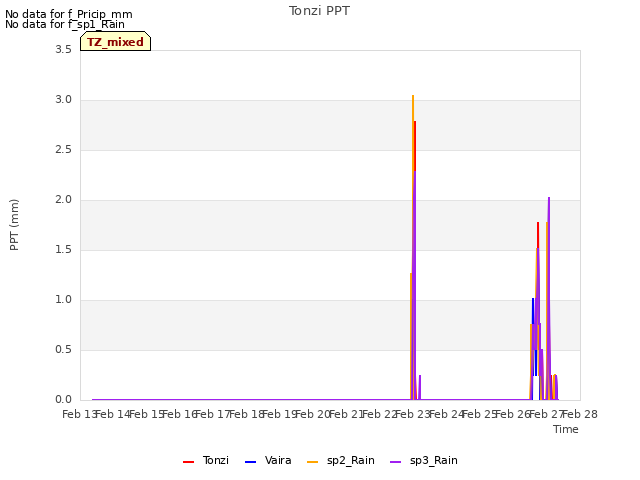Click the sp3_Rain legend entry
Image resolution: width=640 pixels, height=480 pixels.
click(x=424, y=461)
